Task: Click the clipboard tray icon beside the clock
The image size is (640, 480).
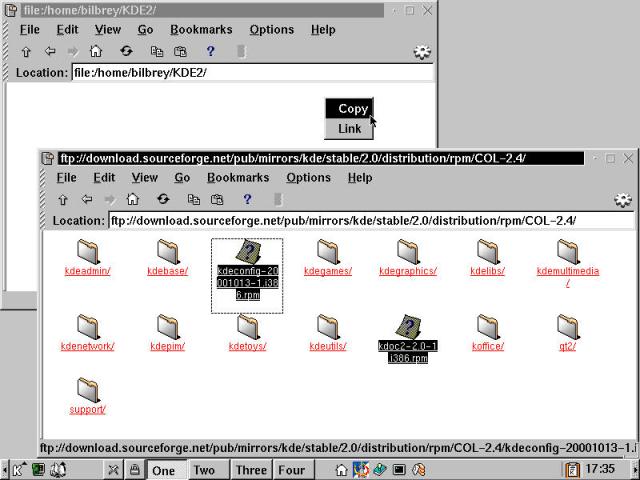Action: pos(572,470)
